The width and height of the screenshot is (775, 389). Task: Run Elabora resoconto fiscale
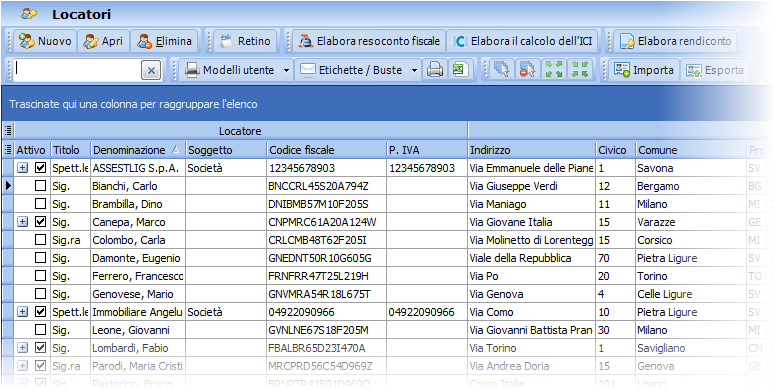pos(369,41)
